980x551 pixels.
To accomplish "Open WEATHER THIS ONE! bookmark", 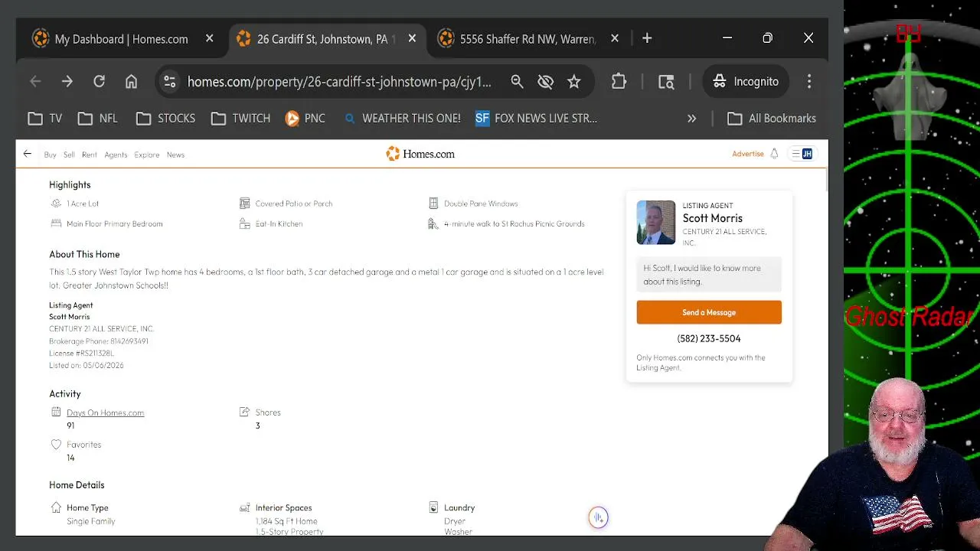I will tap(402, 119).
